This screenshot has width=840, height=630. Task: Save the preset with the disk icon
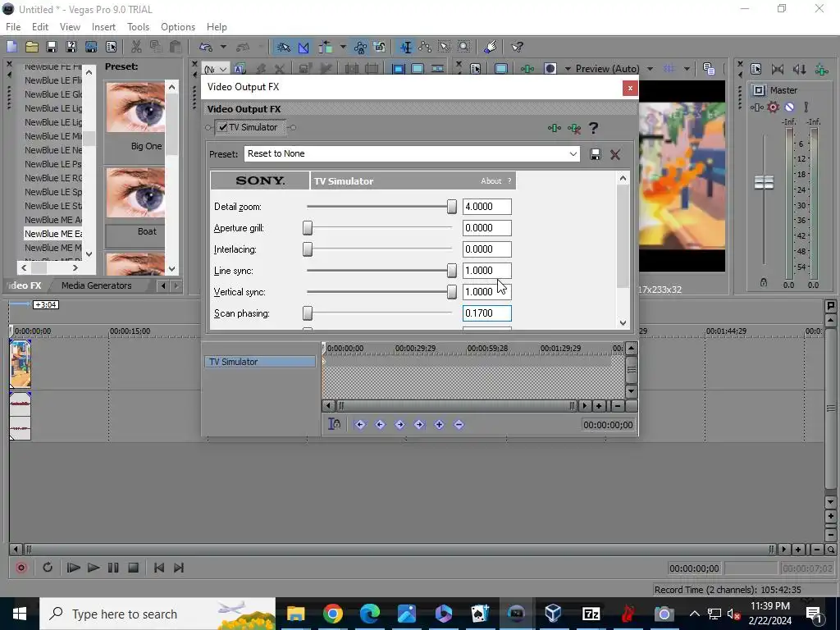click(596, 154)
